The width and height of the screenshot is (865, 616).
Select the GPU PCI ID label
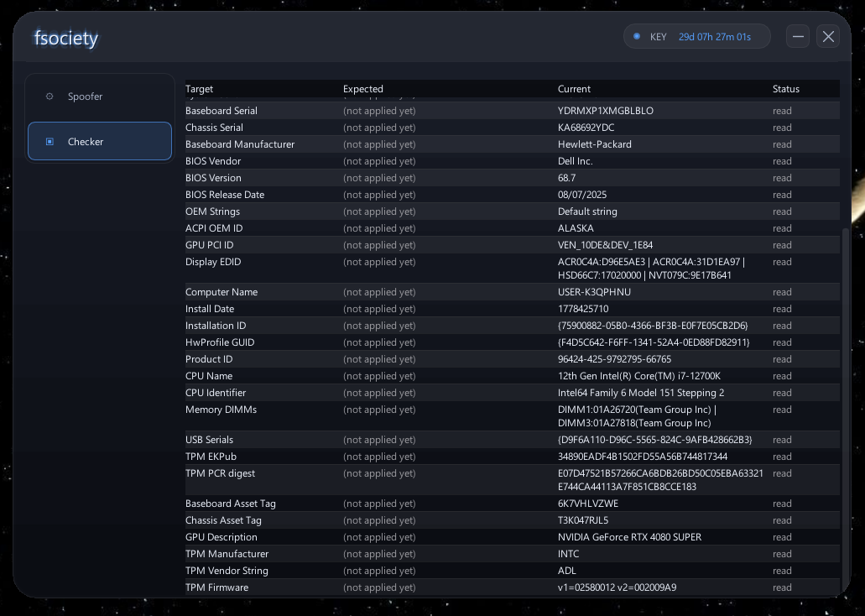pos(209,245)
